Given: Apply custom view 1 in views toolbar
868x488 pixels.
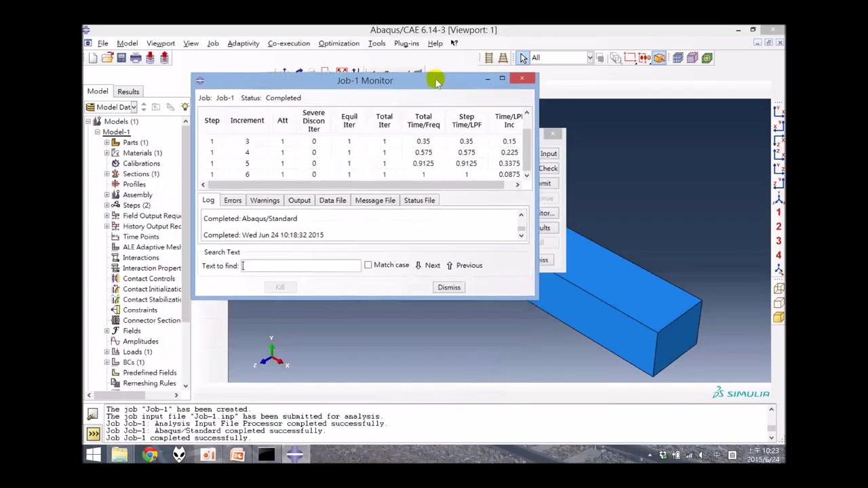Looking at the screenshot, I should [x=778, y=212].
